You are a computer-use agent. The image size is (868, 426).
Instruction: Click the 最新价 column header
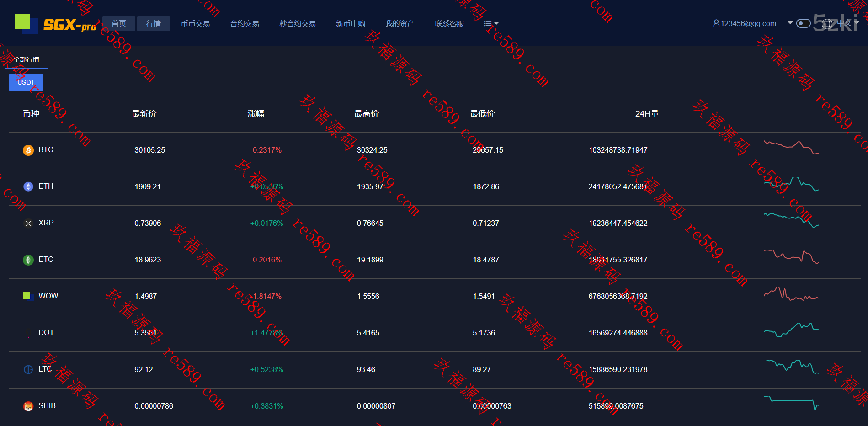pyautogui.click(x=144, y=114)
